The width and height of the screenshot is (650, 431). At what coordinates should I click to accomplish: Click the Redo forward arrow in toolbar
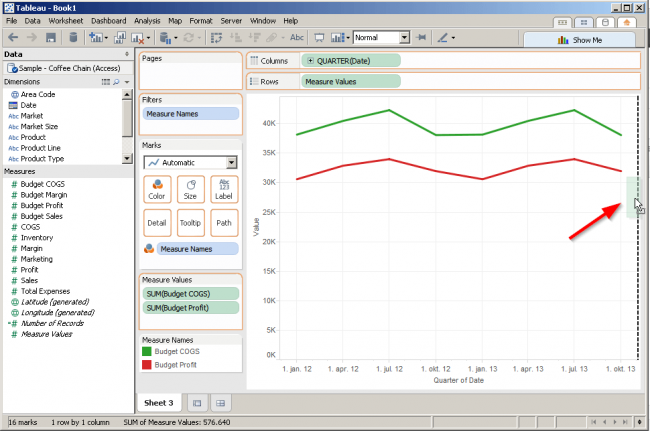click(x=32, y=38)
